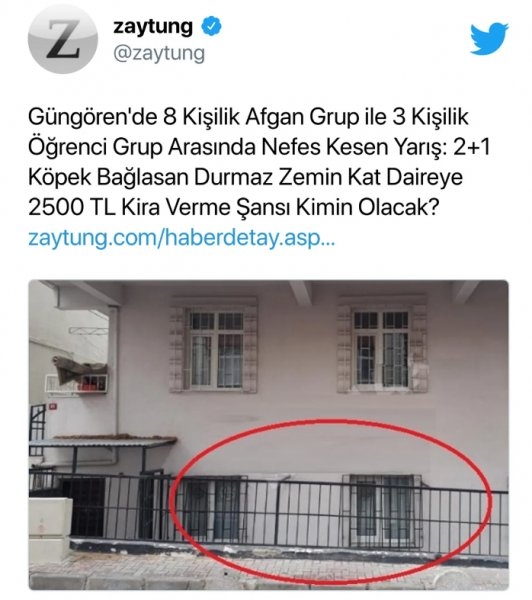532x600 pixels.
Task: Click the blue verified checkmark badge
Action: [211, 27]
